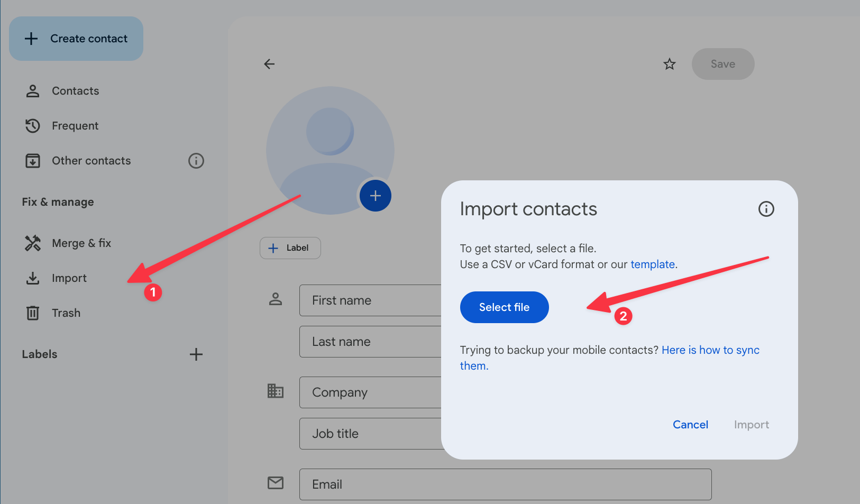
Task: Click the download icon beside Import
Action: 33,278
